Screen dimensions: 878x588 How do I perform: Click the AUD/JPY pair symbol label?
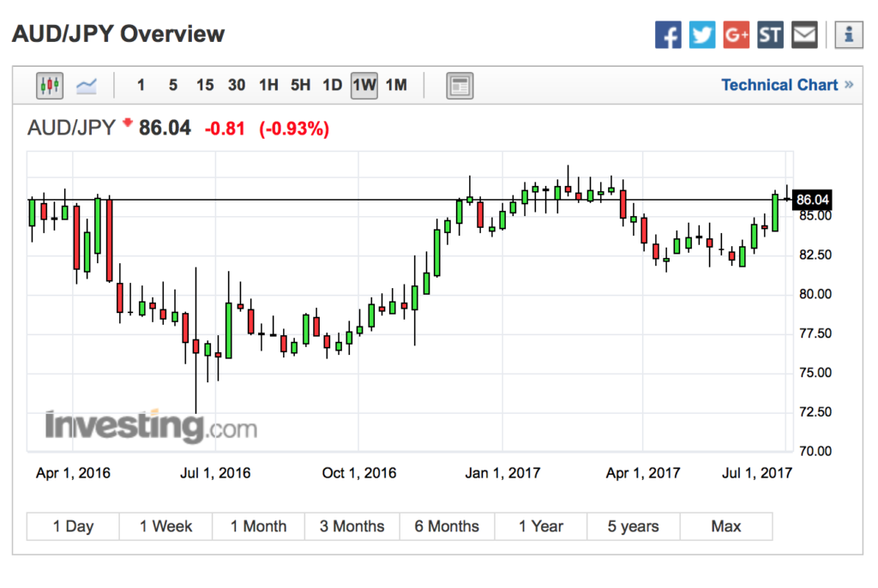tap(71, 129)
